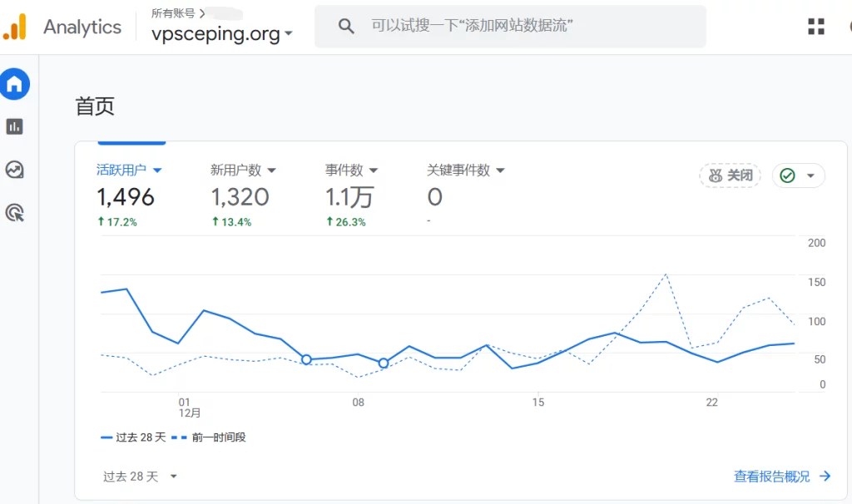Click the Google Analytics logo
This screenshot has height=504, width=852.
pos(15,27)
